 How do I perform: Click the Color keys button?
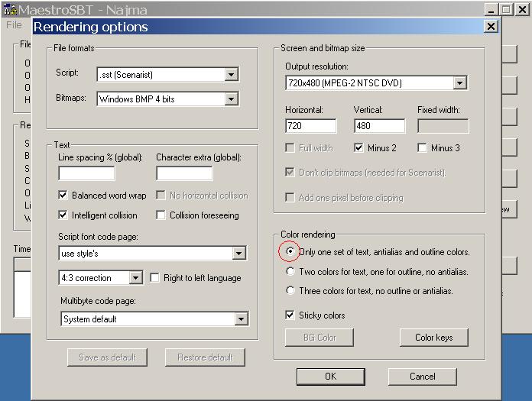click(x=433, y=338)
